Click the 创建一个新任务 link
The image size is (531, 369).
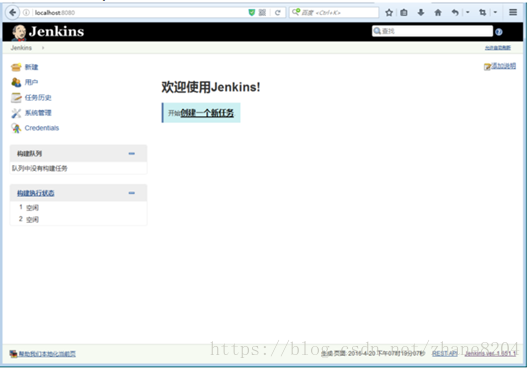(x=207, y=113)
